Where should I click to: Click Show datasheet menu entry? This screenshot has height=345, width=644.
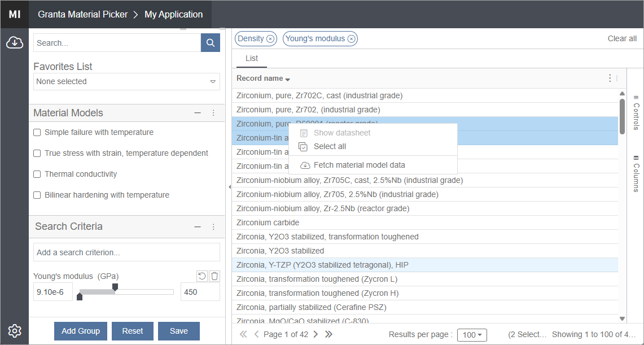[373, 133]
